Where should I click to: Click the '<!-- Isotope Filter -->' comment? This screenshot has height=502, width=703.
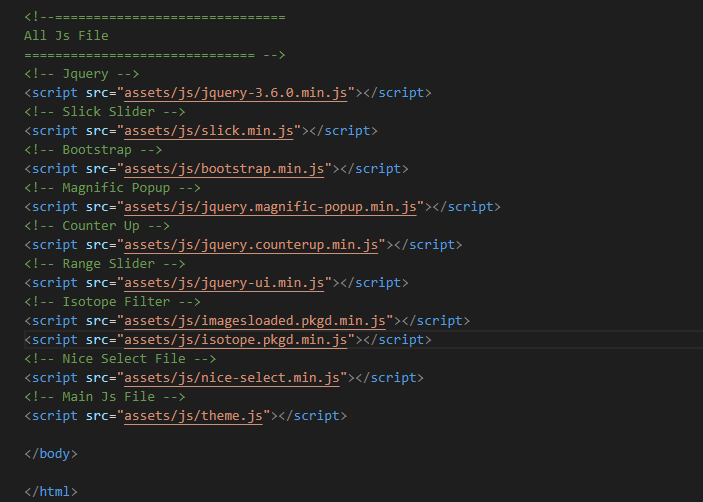tap(113, 302)
